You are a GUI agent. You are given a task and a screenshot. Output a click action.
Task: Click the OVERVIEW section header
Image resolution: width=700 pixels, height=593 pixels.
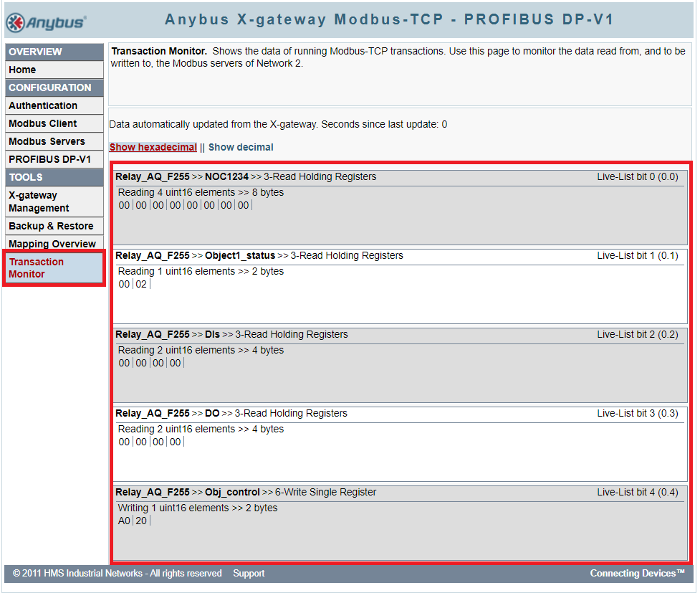click(54, 52)
